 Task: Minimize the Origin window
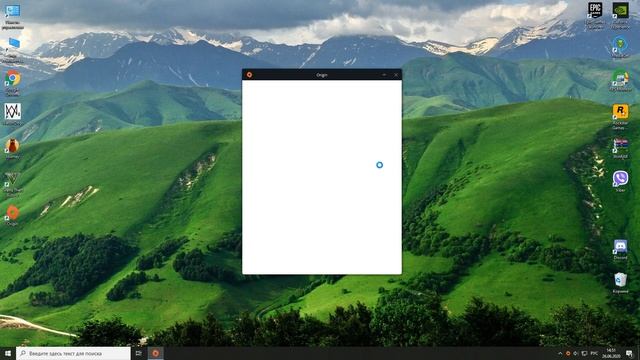pos(384,75)
